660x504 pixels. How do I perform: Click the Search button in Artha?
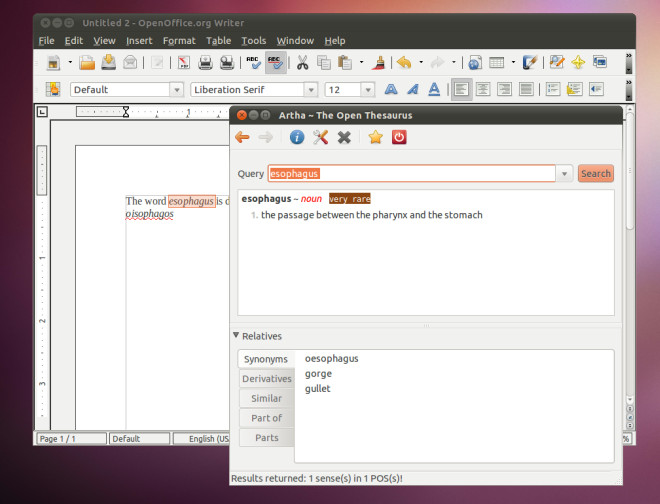click(596, 173)
